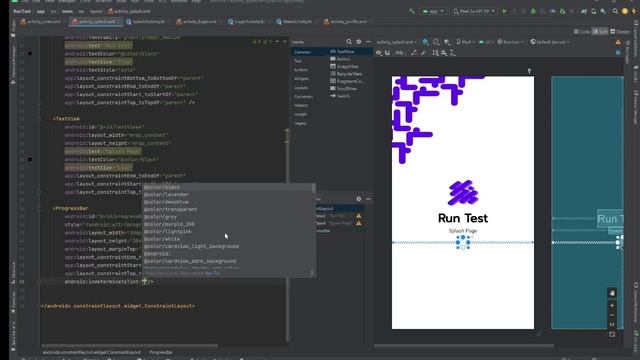Pick FragmentContainerView from the palette

(x=347, y=81)
